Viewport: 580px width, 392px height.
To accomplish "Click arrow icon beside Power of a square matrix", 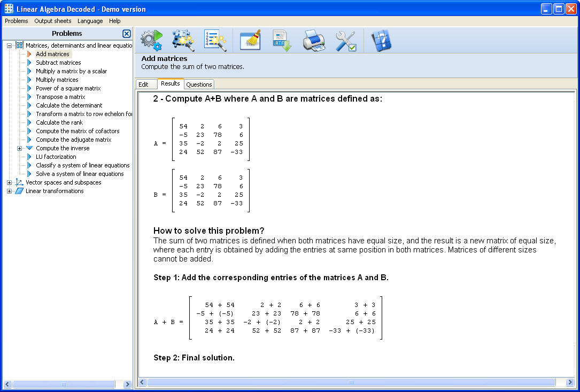I will 29,88.
